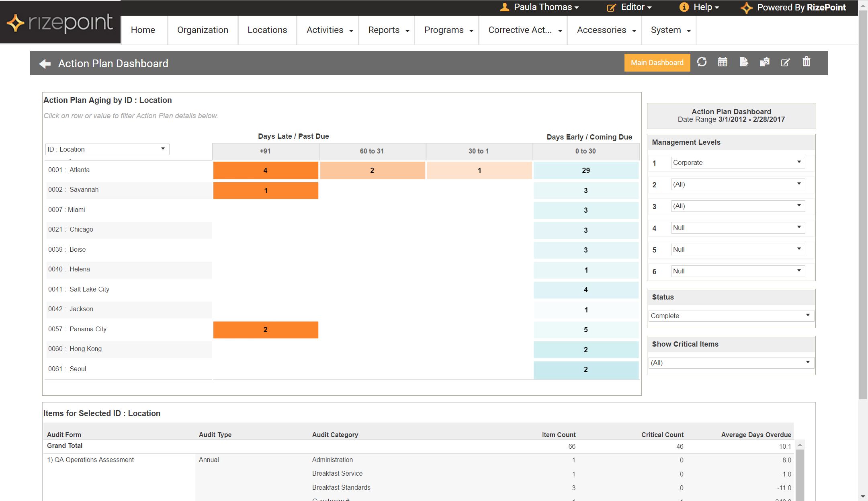Image resolution: width=868 pixels, height=501 pixels.
Task: Click the items table scrollbar up arrow
Action: coord(800,445)
